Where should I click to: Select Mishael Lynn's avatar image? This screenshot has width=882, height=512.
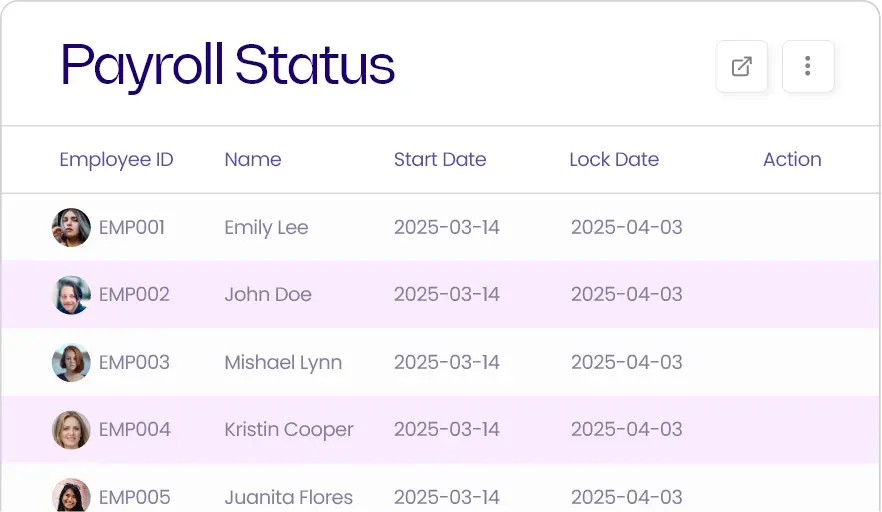click(71, 363)
